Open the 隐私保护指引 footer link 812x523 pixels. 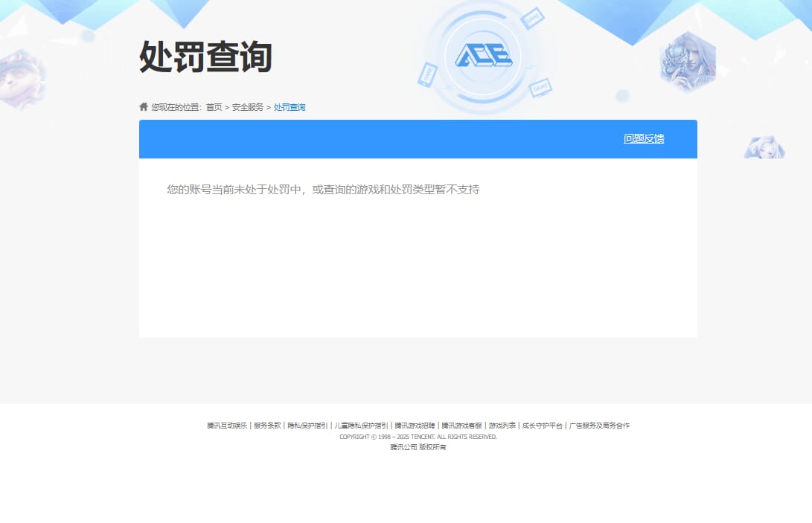click(307, 426)
